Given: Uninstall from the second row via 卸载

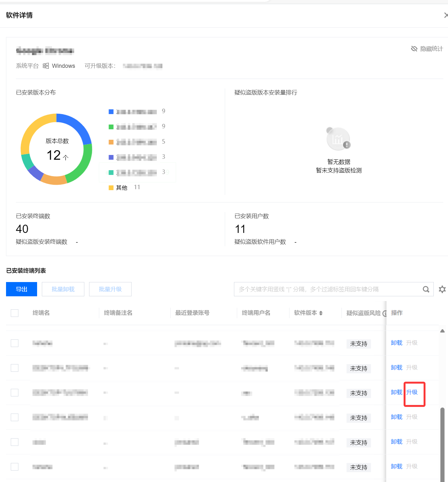Looking at the screenshot, I should [397, 368].
